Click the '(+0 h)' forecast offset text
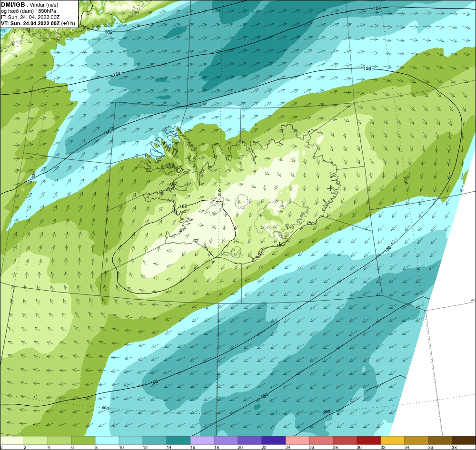This screenshot has width=476, height=450. [68, 23]
